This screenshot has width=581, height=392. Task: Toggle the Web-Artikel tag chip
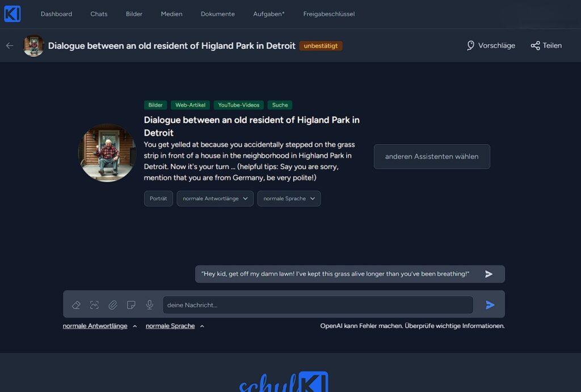pos(190,105)
